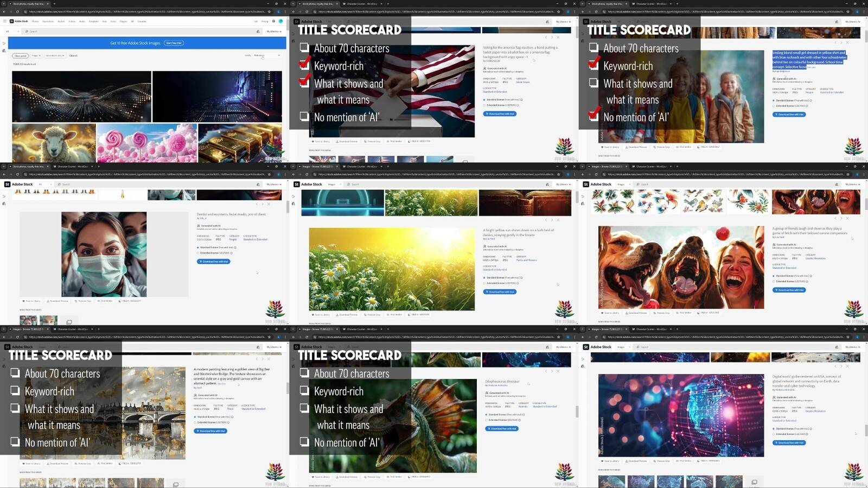The width and height of the screenshot is (868, 488).
Task: Open the Images filter chip on the search results page
Action: 36,55
